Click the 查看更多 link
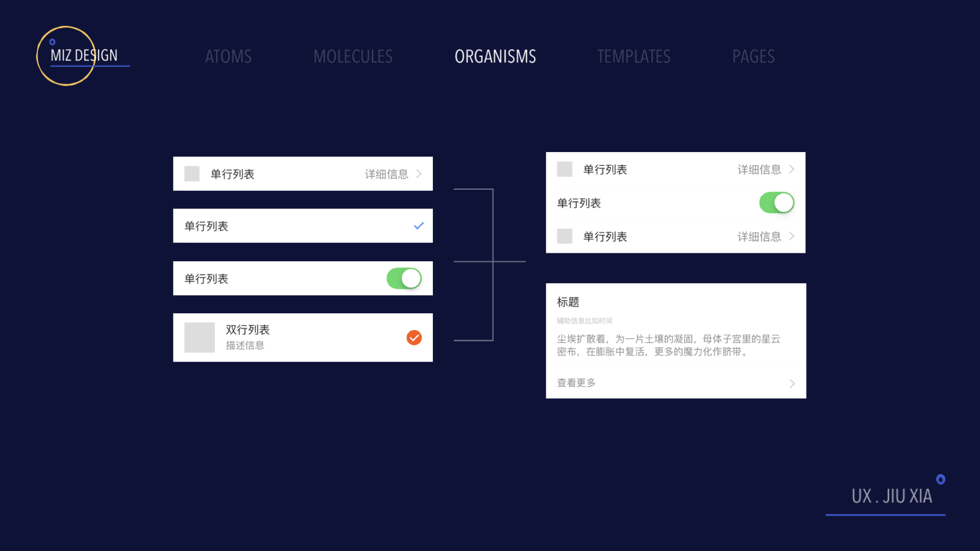Screen dimensions: 980x551 point(576,383)
